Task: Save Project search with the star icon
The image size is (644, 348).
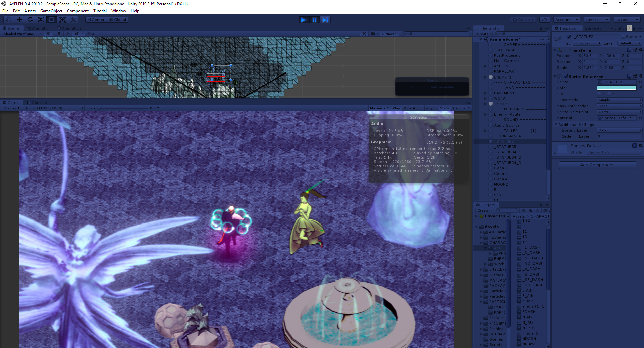Action: 538,210
